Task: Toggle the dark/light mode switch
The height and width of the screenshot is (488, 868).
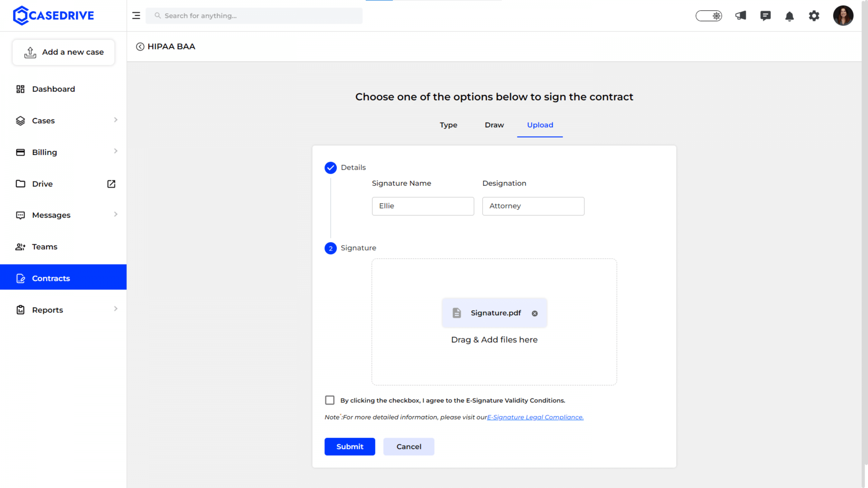Action: coord(709,15)
